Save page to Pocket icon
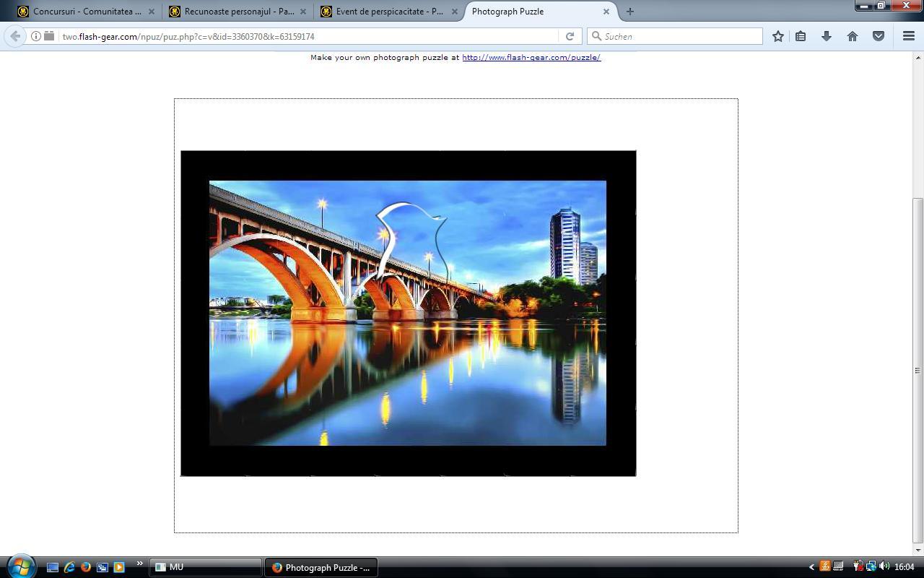Viewport: 924px width, 578px height. (x=879, y=36)
